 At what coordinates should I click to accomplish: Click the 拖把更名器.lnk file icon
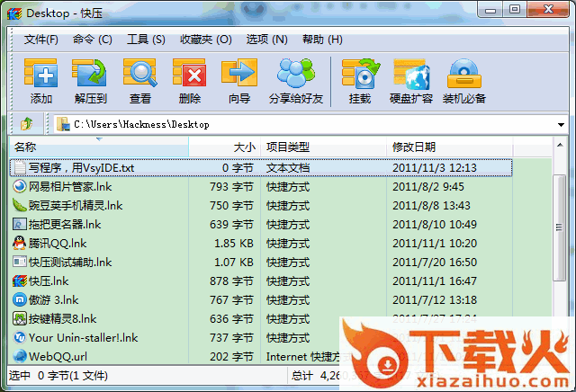click(19, 224)
